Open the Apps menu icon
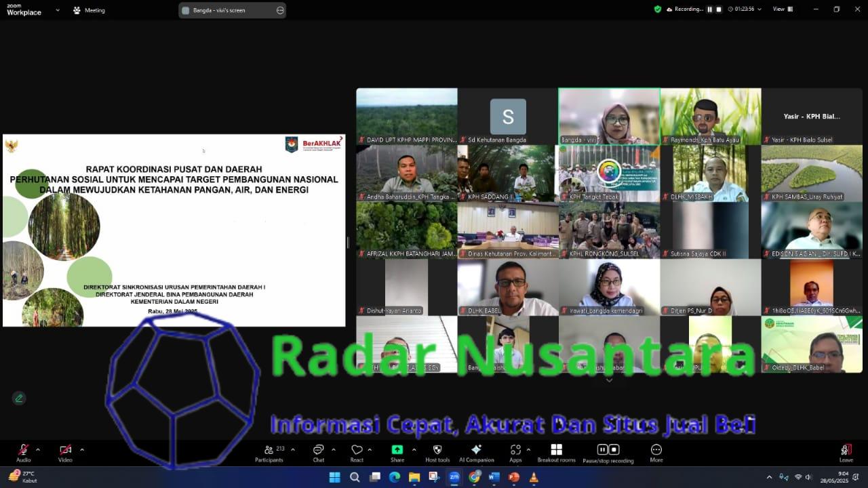The width and height of the screenshot is (868, 488). tap(515, 451)
